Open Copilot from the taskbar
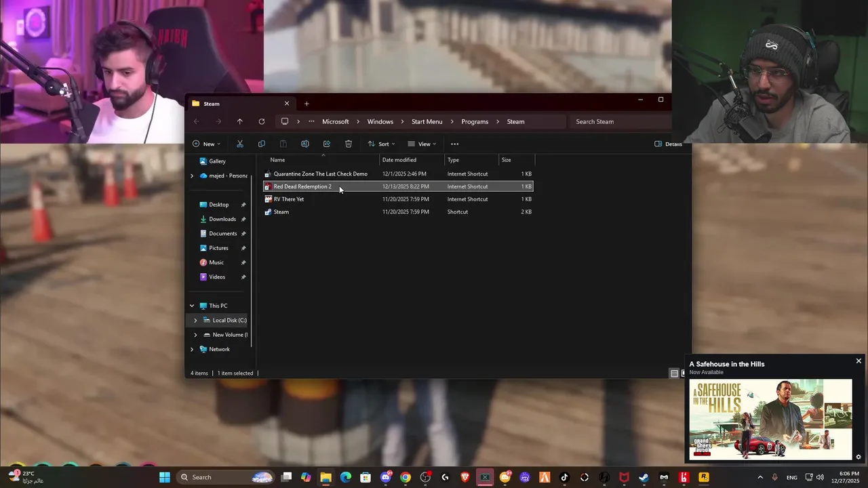 coord(306,477)
